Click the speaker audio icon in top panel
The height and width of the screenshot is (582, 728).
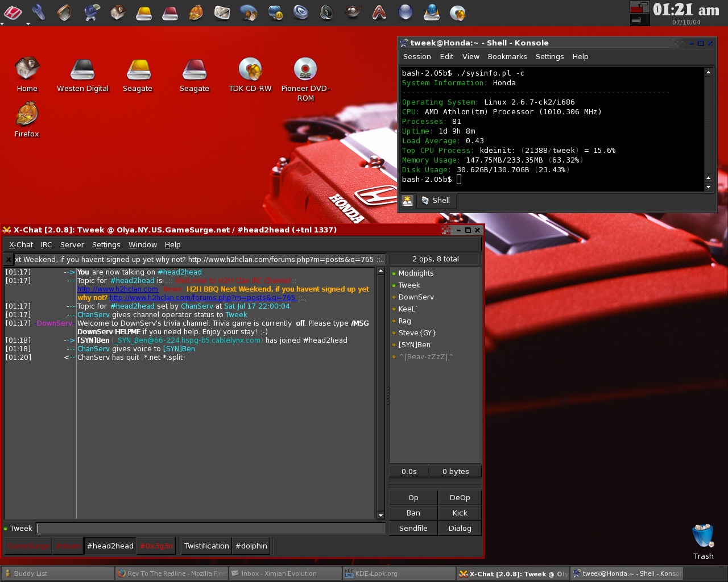(326, 12)
